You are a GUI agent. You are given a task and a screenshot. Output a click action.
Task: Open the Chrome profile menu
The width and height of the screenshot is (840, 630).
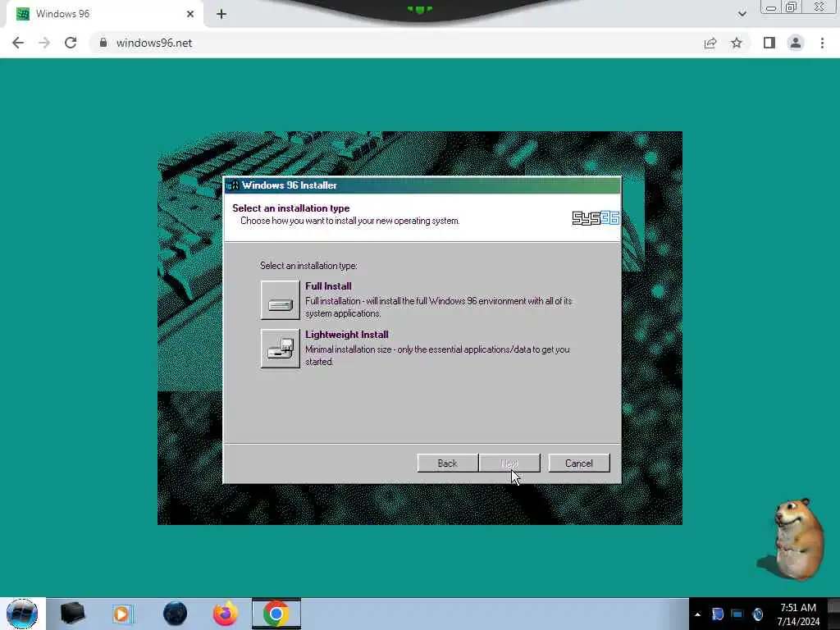pos(796,43)
